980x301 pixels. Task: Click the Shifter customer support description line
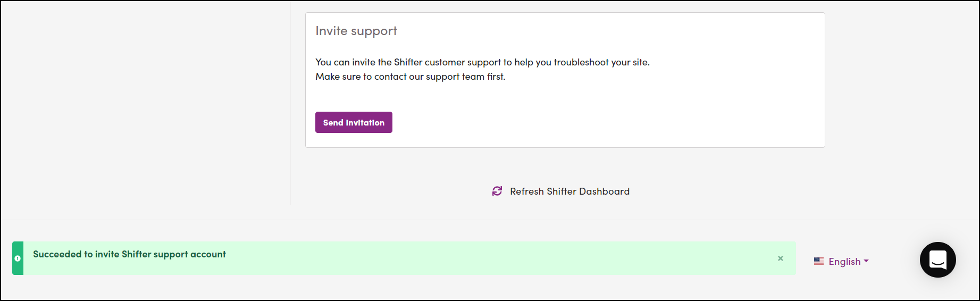pos(482,62)
